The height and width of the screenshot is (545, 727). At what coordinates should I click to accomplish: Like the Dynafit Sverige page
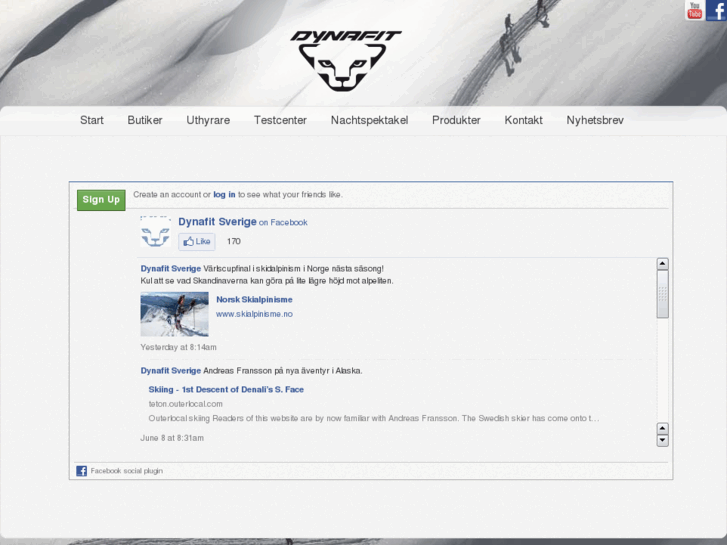(197, 242)
